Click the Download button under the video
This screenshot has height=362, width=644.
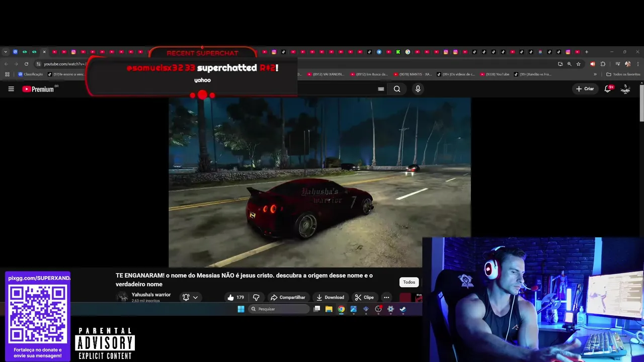pos(330,297)
